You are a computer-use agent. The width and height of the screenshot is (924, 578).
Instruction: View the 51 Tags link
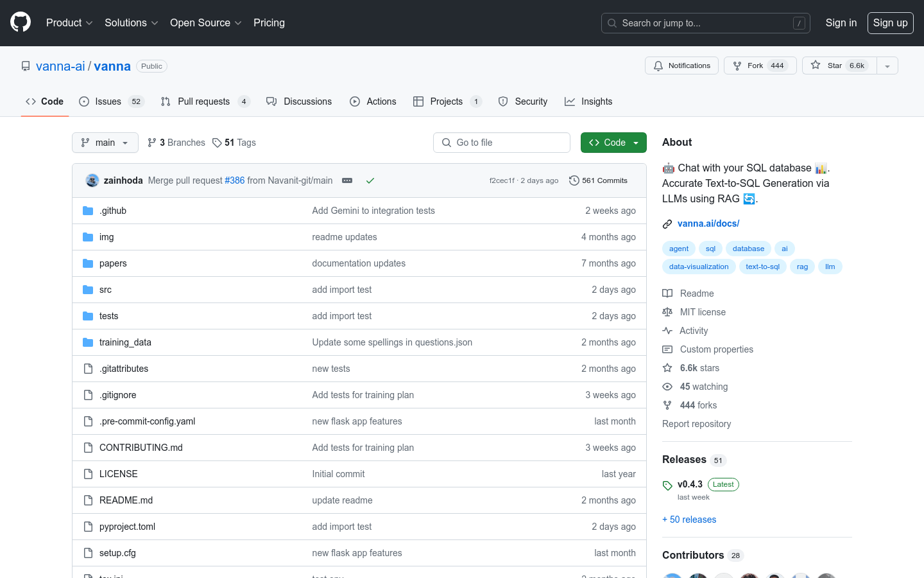pyautogui.click(x=234, y=143)
